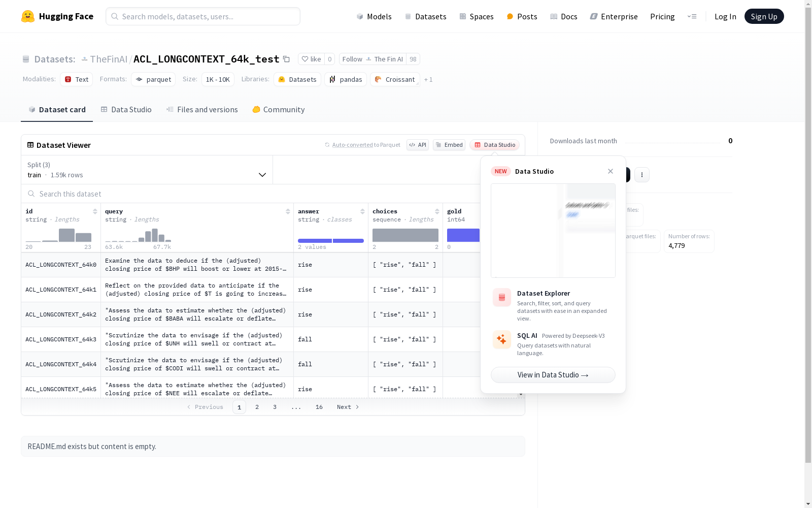The width and height of the screenshot is (812, 508).
Task: Click the Data Studio button in viewer header
Action: (494, 145)
